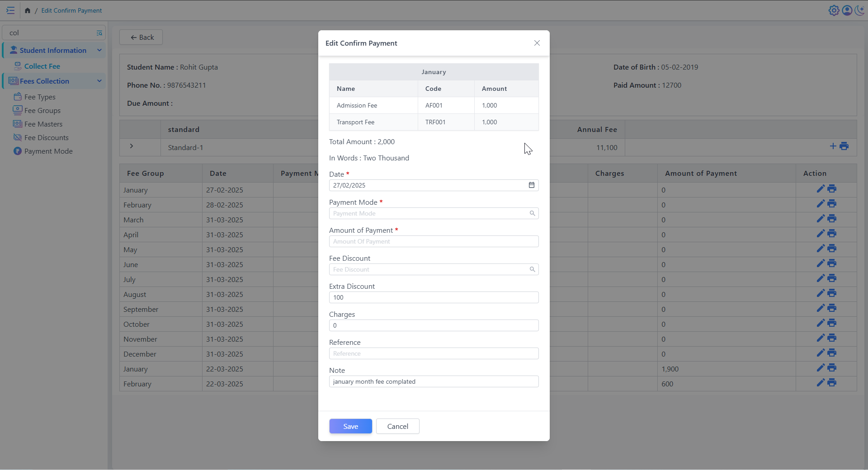Click the Save button
This screenshot has width=868, height=470.
point(350,426)
